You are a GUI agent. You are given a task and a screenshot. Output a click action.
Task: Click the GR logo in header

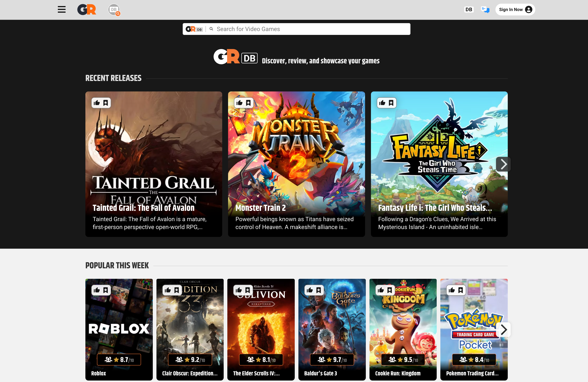tap(87, 10)
